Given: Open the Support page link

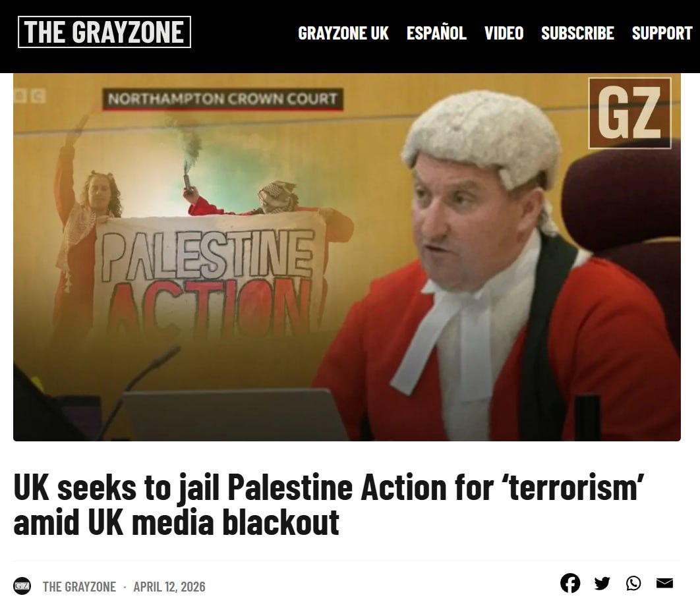Looking at the screenshot, I should (x=662, y=33).
